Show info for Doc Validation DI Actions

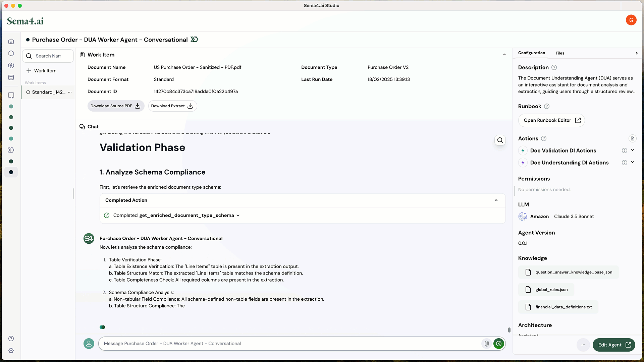click(624, 151)
